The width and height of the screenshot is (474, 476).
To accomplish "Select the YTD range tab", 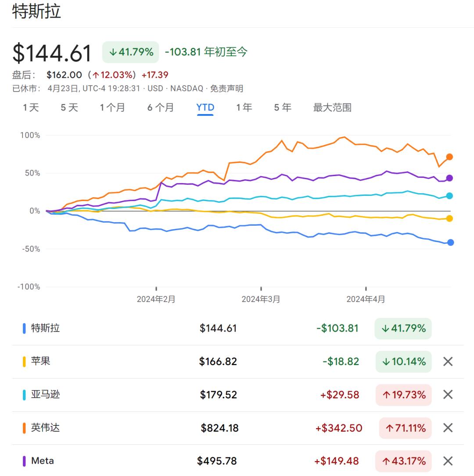I will (205, 108).
